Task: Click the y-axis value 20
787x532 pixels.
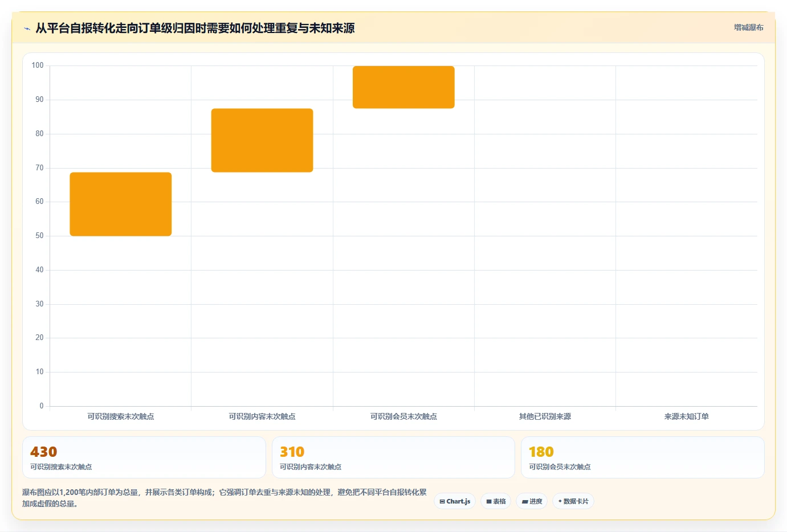Action: [39, 338]
